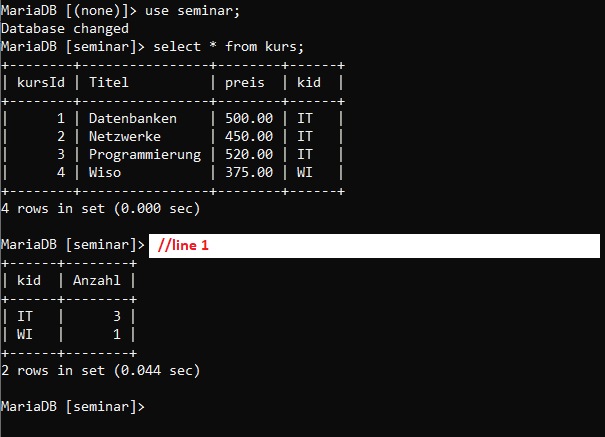Select the 'kursId' column header
Image resolution: width=605 pixels, height=437 pixels.
(x=41, y=83)
